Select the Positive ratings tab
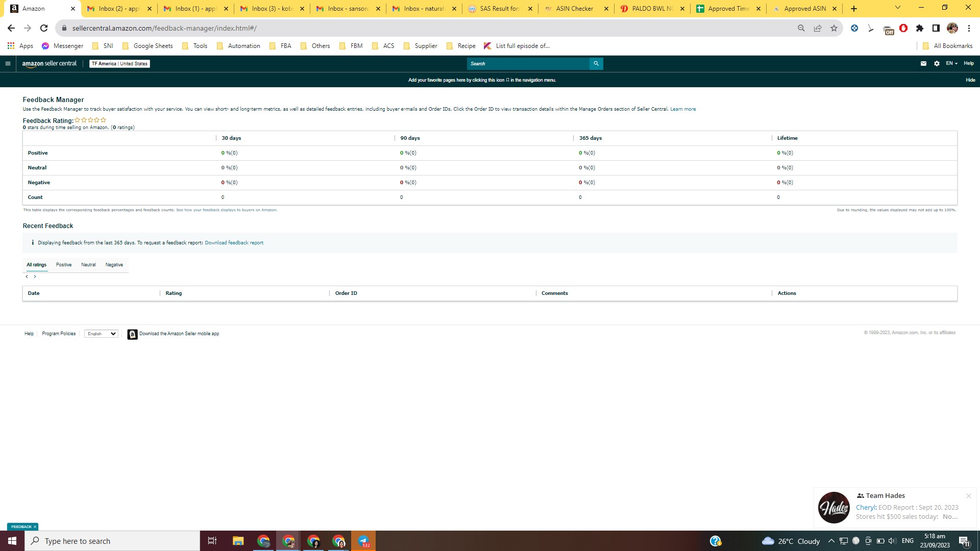Image resolution: width=980 pixels, height=551 pixels. coord(64,265)
